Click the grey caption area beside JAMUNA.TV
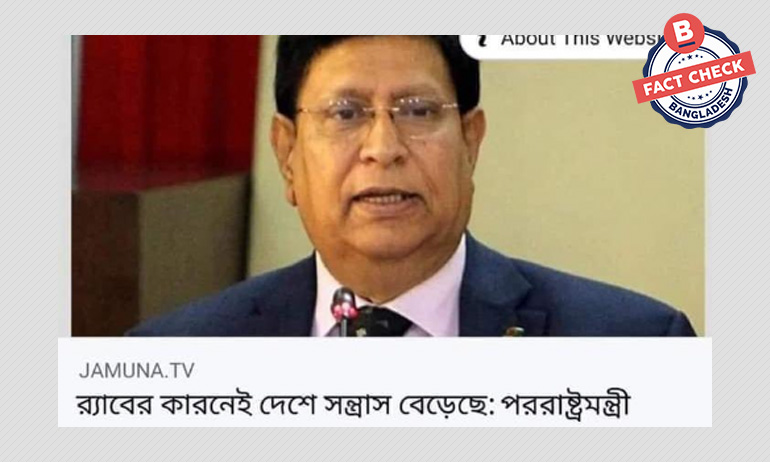Viewport: 770px width, 462px height. click(x=442, y=370)
